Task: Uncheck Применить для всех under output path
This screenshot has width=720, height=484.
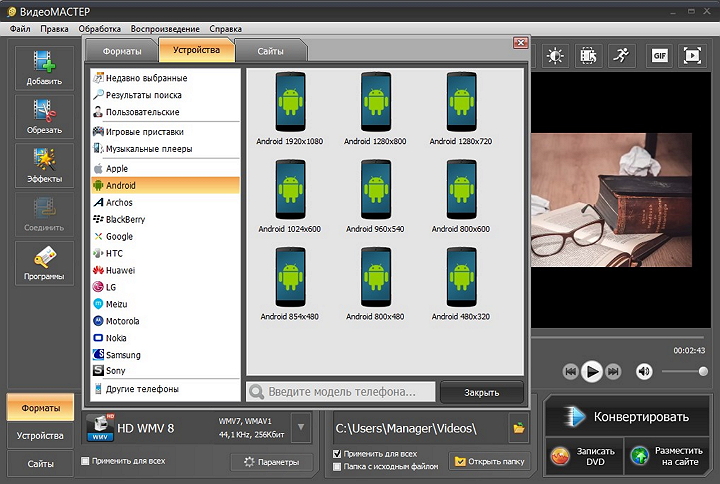Action: (337, 454)
